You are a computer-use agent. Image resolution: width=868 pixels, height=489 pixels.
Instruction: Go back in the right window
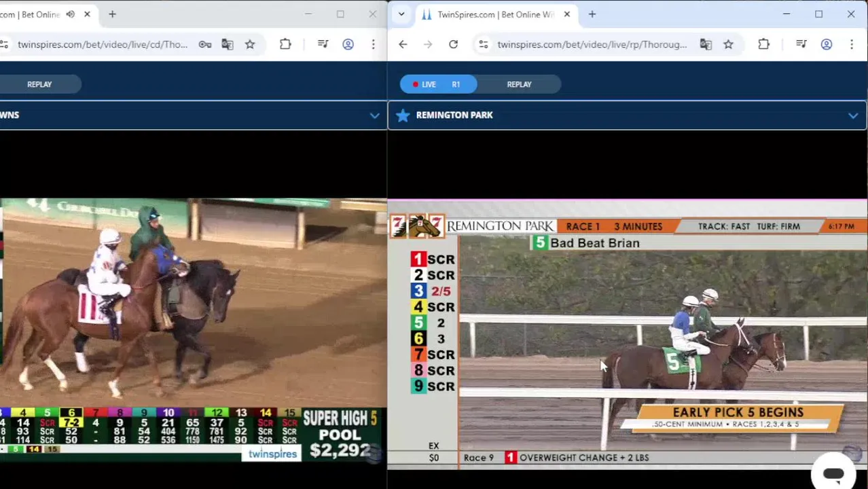[x=403, y=45]
